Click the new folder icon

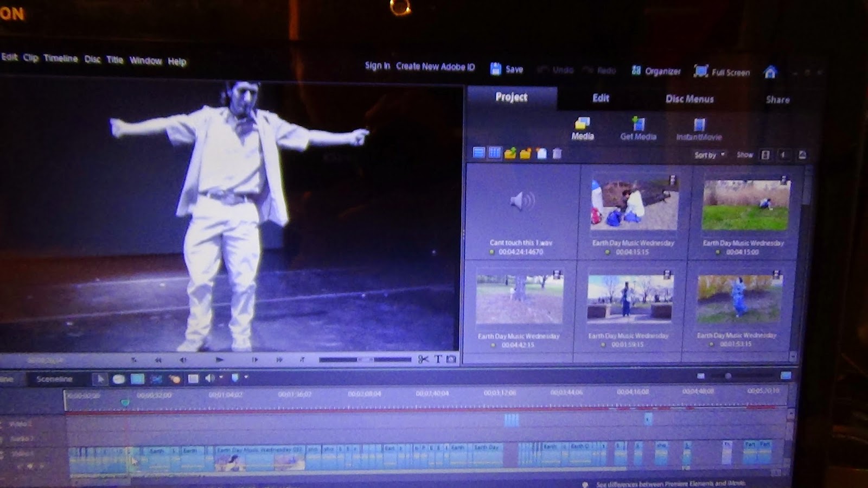pyautogui.click(x=526, y=154)
